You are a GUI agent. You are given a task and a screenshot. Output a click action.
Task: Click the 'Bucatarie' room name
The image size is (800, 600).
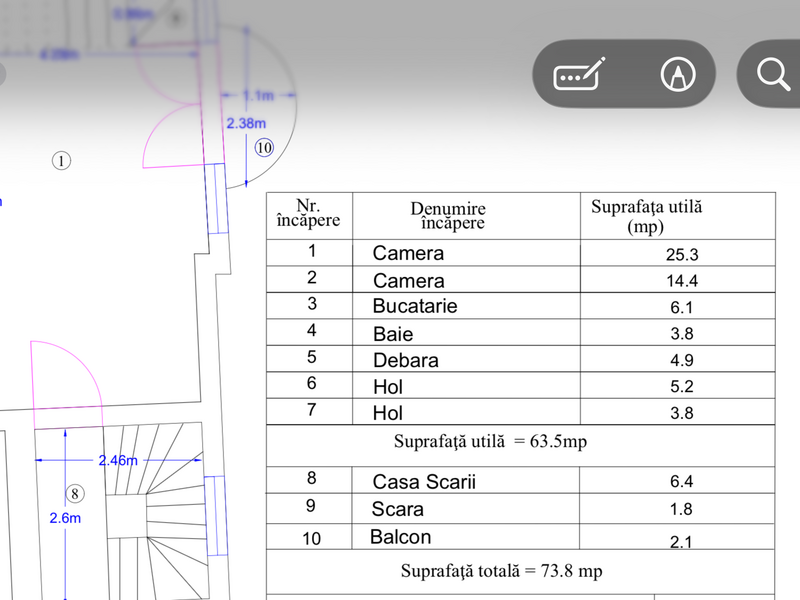[415, 306]
